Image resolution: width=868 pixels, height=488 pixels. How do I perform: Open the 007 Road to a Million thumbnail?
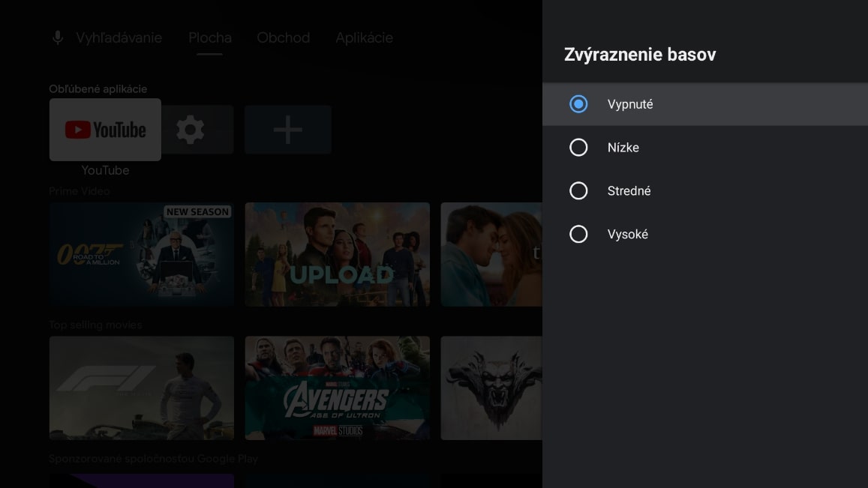click(x=141, y=253)
